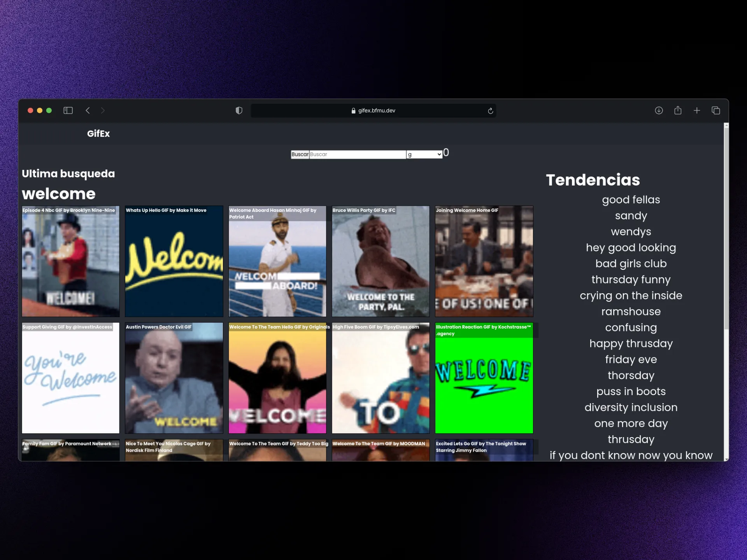
Task: Go back with the browser back arrow
Action: pos(88,110)
